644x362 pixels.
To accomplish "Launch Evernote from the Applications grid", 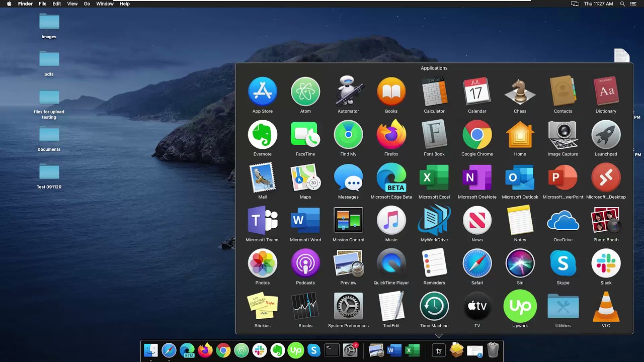I will point(263,135).
